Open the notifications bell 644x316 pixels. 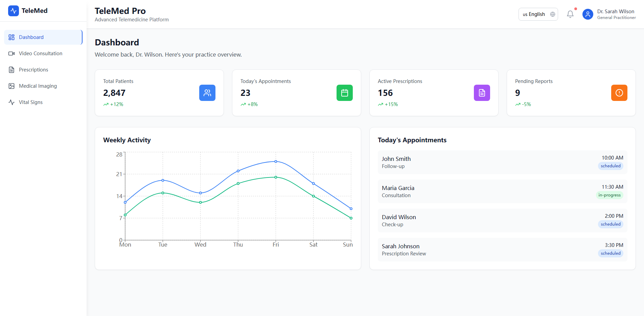click(x=570, y=14)
